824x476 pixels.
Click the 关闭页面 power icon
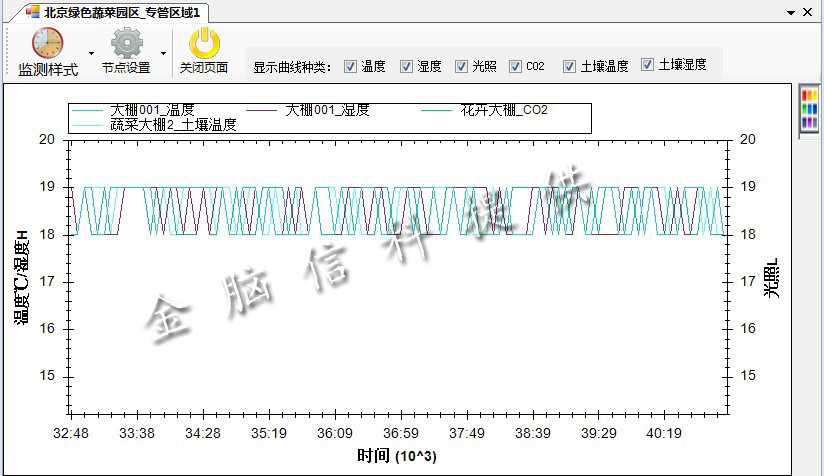(x=204, y=44)
